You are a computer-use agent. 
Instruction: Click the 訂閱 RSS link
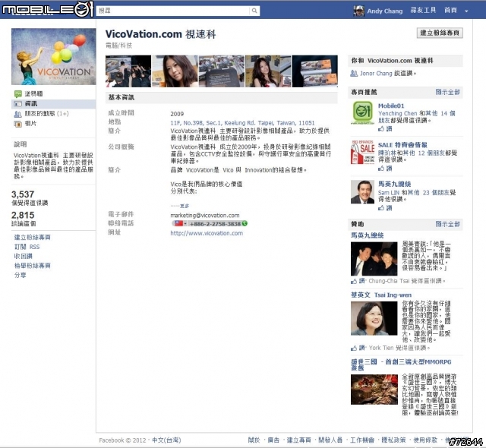(27, 247)
